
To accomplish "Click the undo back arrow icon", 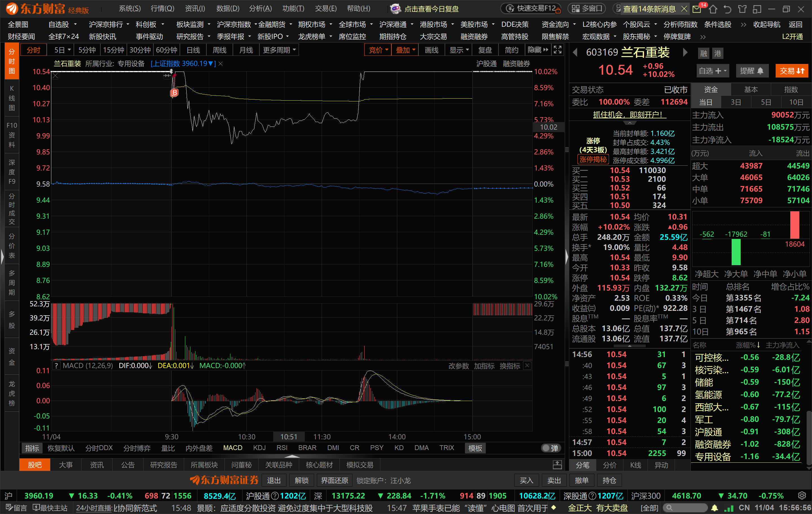I will click(x=727, y=9).
